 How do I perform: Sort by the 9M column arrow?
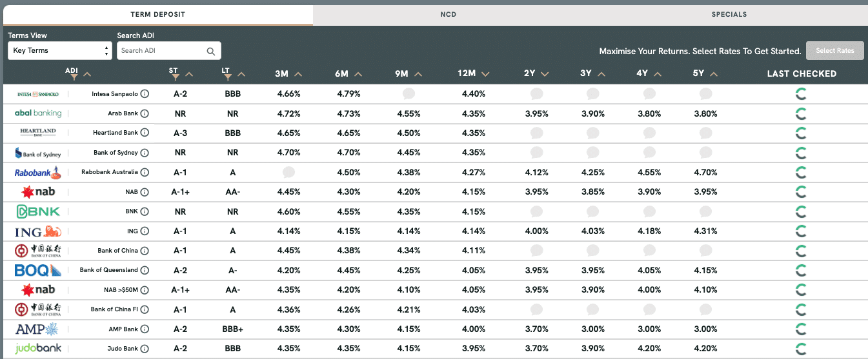pyautogui.click(x=418, y=74)
